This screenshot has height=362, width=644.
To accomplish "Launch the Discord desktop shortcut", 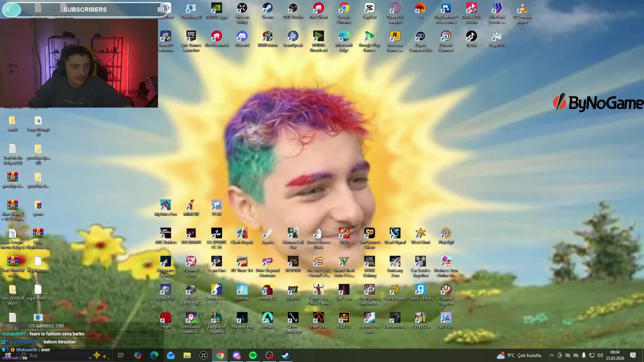I will (242, 39).
